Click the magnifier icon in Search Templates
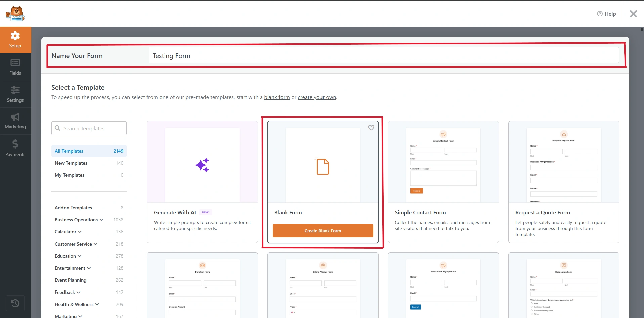This screenshot has height=318, width=644. coord(58,128)
